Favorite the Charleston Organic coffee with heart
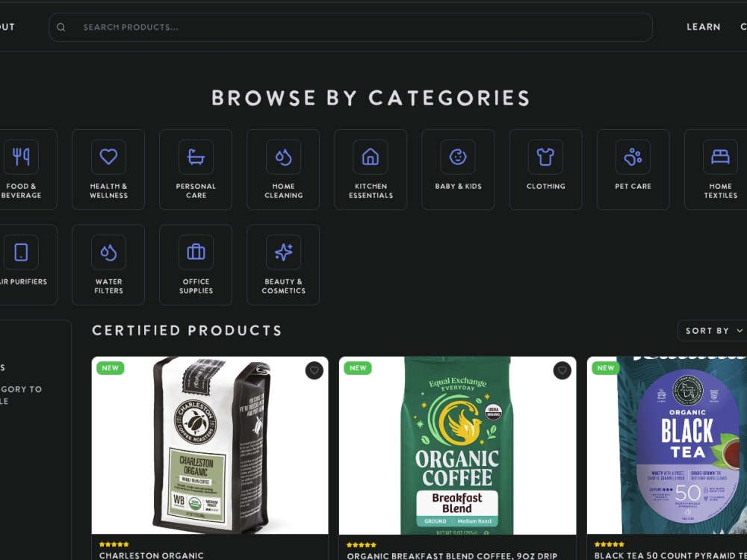This screenshot has height=560, width=747. tap(314, 370)
